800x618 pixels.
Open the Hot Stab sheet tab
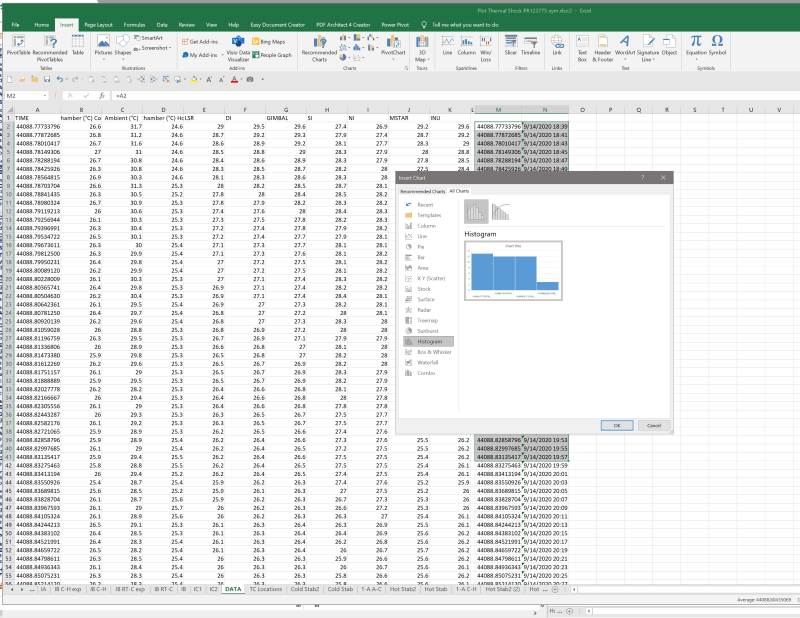[x=436, y=589]
